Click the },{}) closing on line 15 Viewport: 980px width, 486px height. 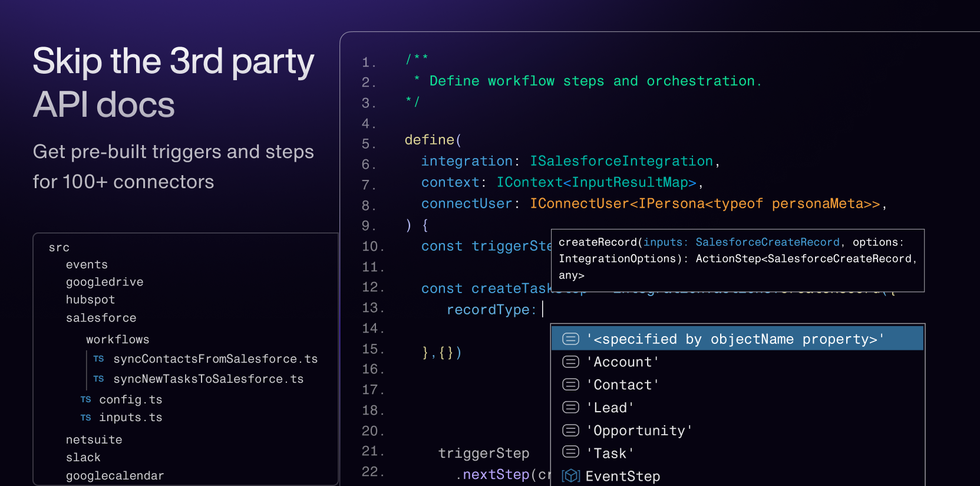coord(442,353)
